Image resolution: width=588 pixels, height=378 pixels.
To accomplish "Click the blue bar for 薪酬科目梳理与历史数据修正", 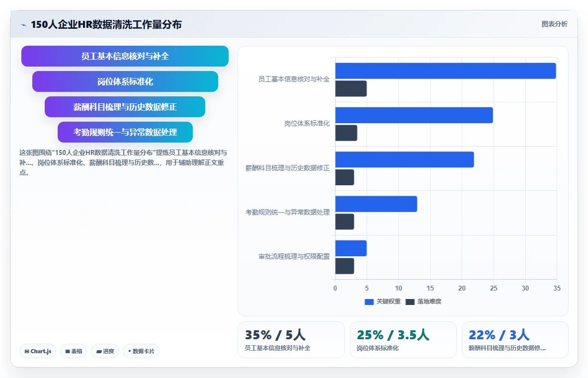I will pyautogui.click(x=405, y=159).
